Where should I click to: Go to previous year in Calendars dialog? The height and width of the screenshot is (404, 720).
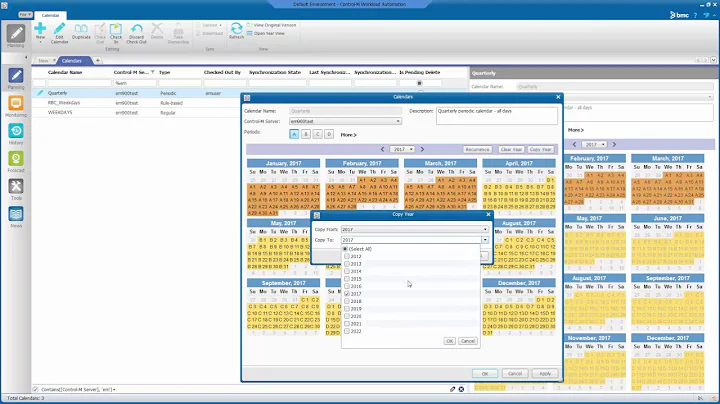tap(382, 149)
